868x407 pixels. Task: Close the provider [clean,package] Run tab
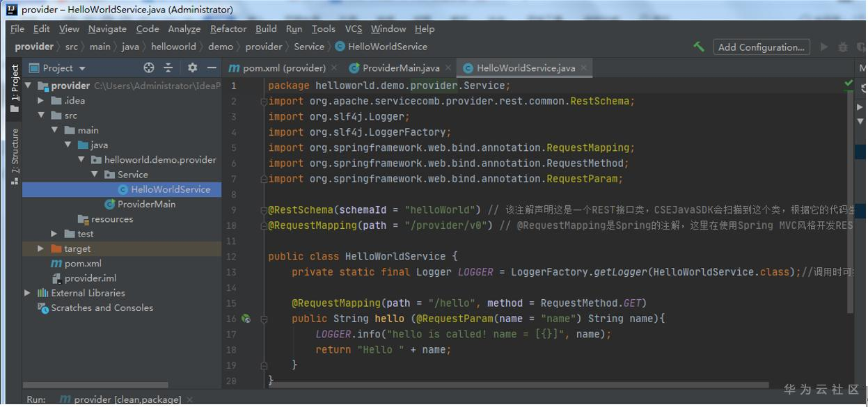[x=190, y=399]
